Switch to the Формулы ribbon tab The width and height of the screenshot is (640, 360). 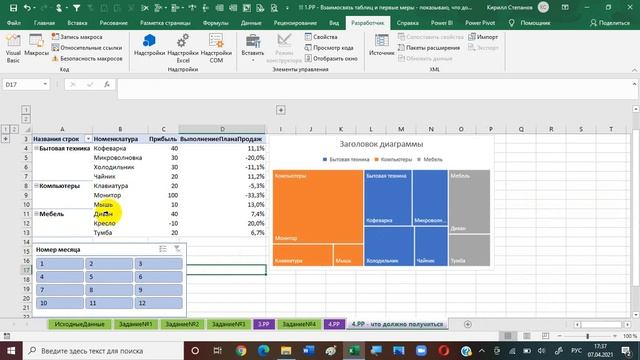[x=216, y=23]
